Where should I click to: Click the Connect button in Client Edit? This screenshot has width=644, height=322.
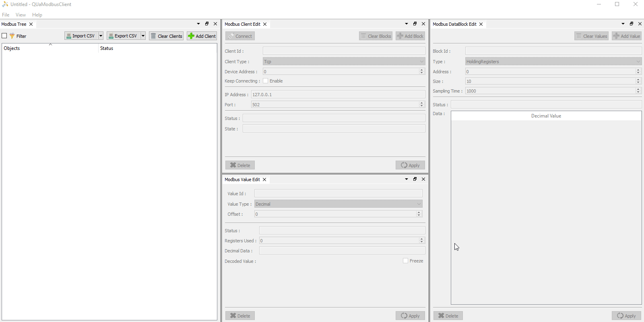click(x=240, y=36)
